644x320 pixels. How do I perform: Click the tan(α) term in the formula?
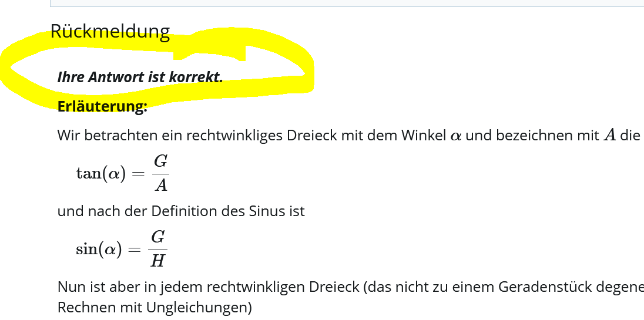tap(100, 174)
